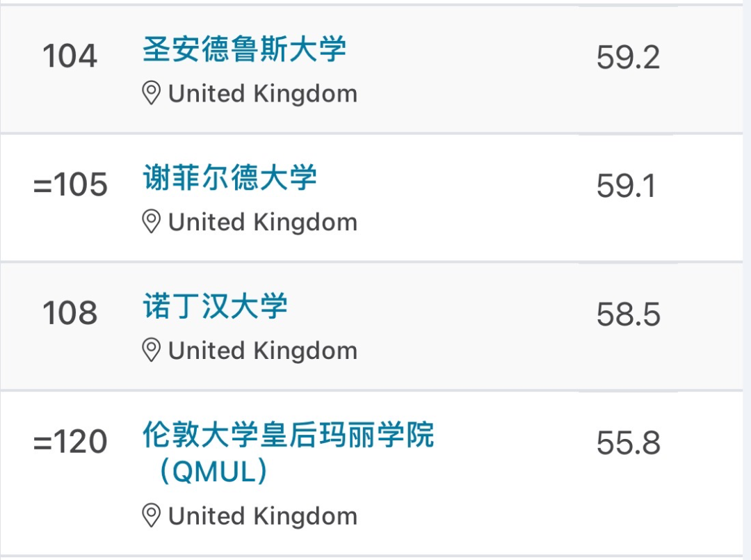
Task: Click the location pin under 诺丁汉大学
Action: [x=151, y=351]
